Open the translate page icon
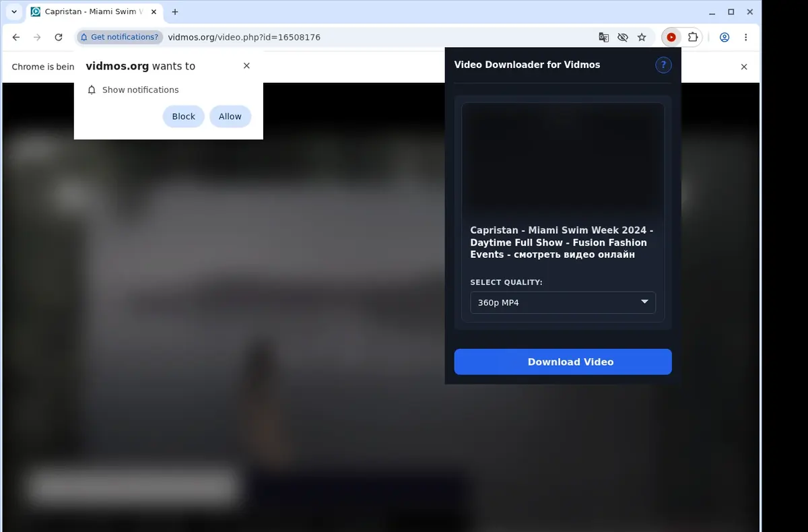Image resolution: width=808 pixels, height=532 pixels. click(x=604, y=38)
